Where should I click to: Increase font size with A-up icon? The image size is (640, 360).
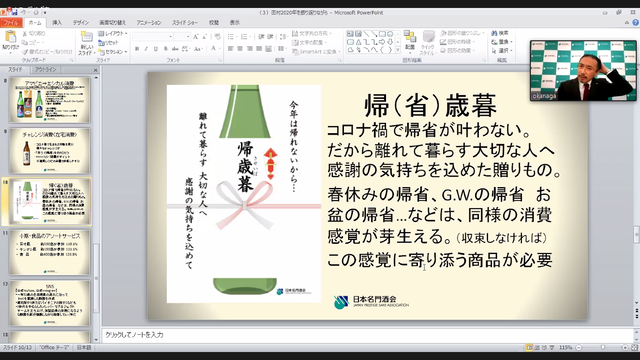coord(196,37)
